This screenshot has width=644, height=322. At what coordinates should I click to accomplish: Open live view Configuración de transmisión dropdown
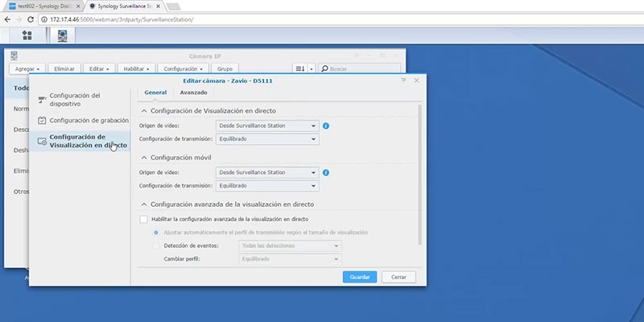point(267,139)
